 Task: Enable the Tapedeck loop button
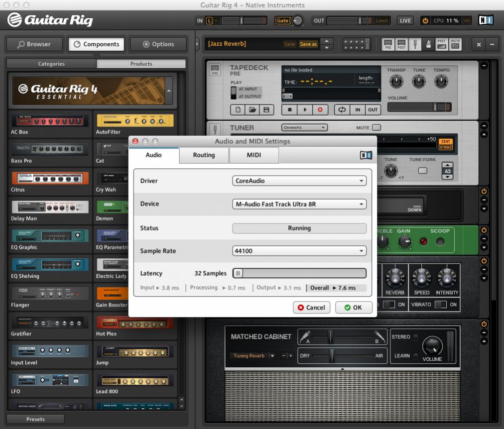point(341,109)
